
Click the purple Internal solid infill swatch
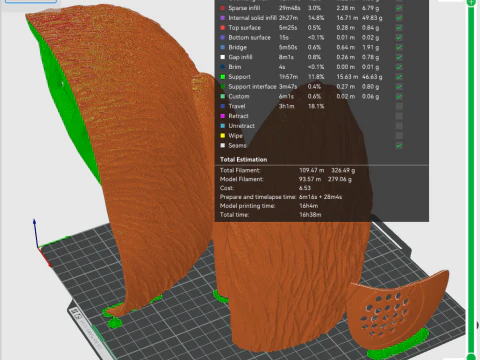(x=223, y=18)
